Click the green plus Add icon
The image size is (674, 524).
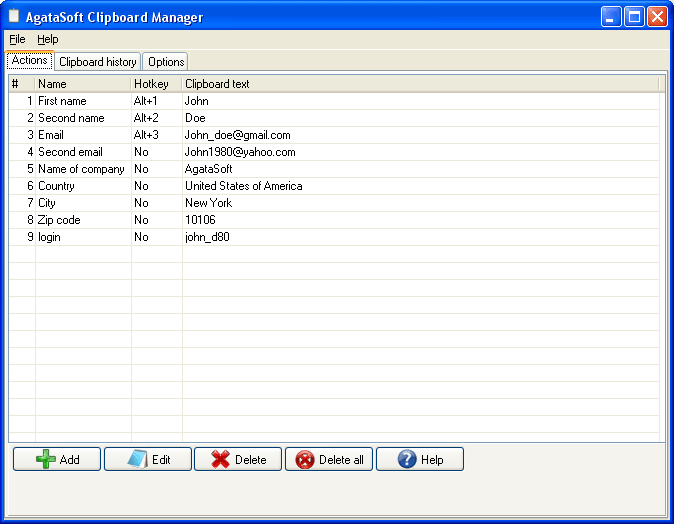pos(46,459)
